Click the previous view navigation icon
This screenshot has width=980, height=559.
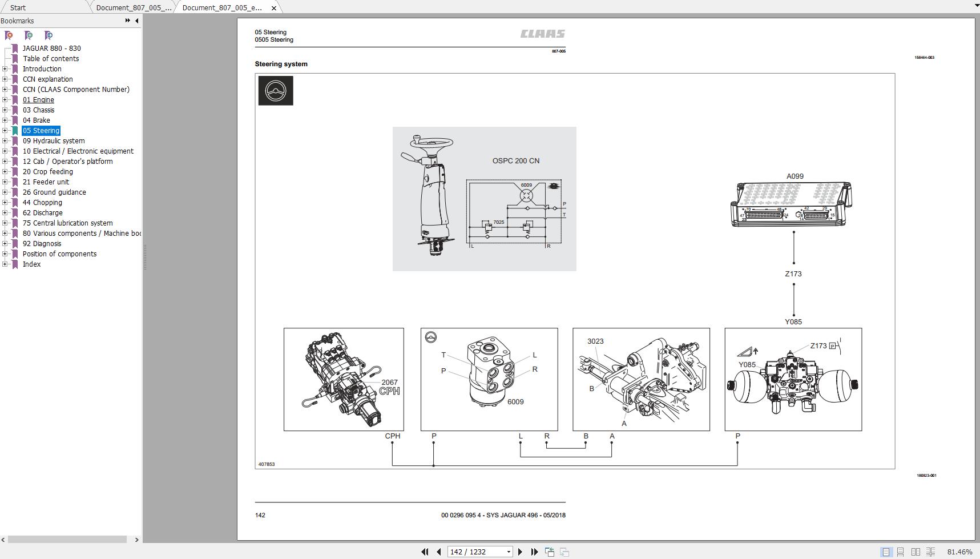click(x=550, y=552)
